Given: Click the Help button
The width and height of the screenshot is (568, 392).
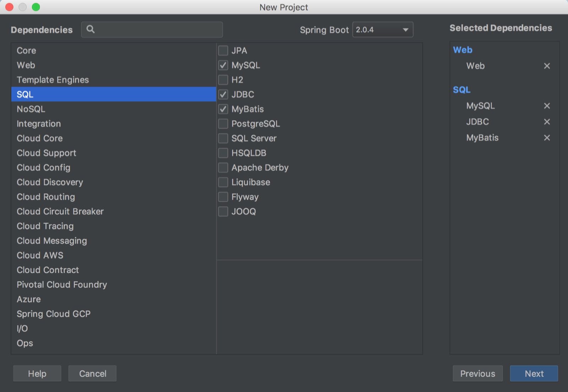Looking at the screenshot, I should coord(37,374).
